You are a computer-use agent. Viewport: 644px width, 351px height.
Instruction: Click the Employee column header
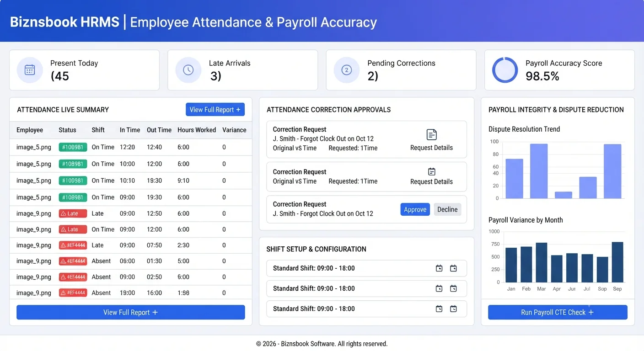[x=30, y=130]
